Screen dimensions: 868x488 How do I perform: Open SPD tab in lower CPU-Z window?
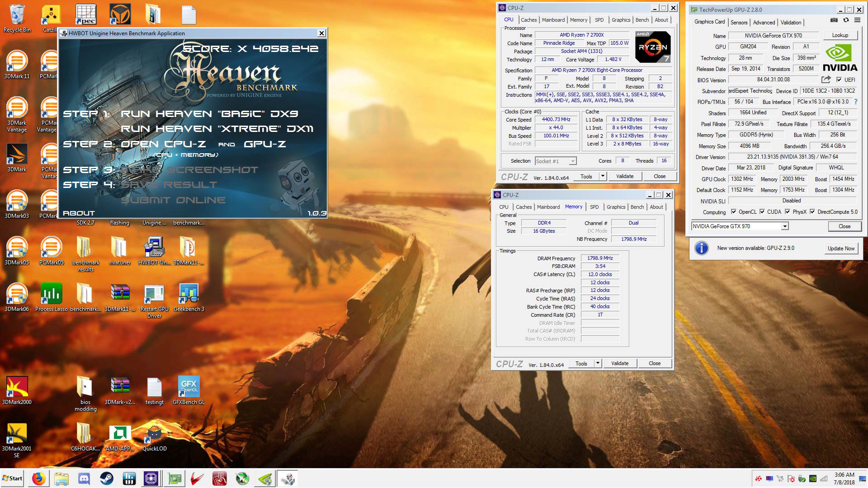[594, 207]
